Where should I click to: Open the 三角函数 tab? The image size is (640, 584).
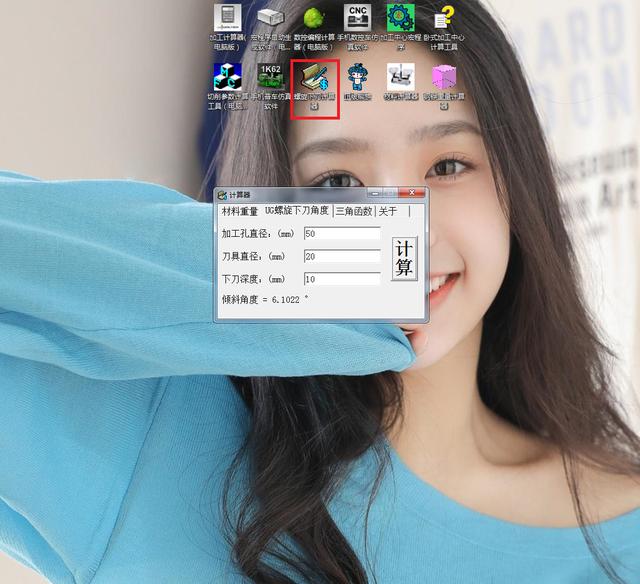click(x=354, y=211)
